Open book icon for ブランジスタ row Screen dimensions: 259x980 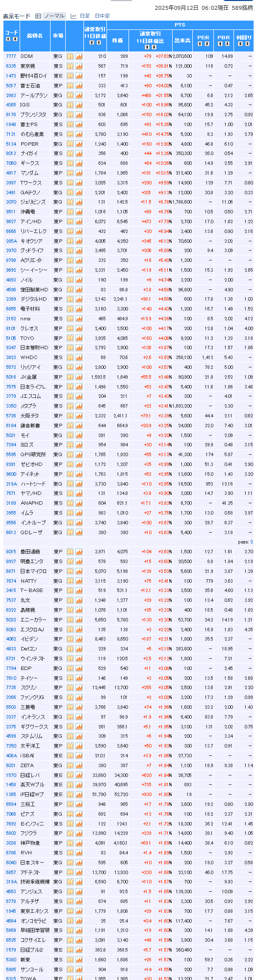point(70,115)
